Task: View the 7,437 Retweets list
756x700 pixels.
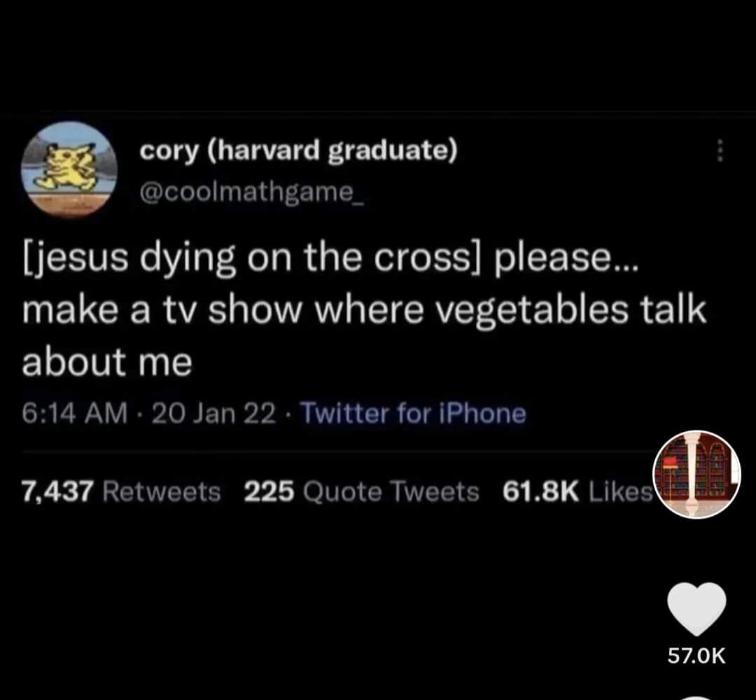Action: [x=121, y=492]
